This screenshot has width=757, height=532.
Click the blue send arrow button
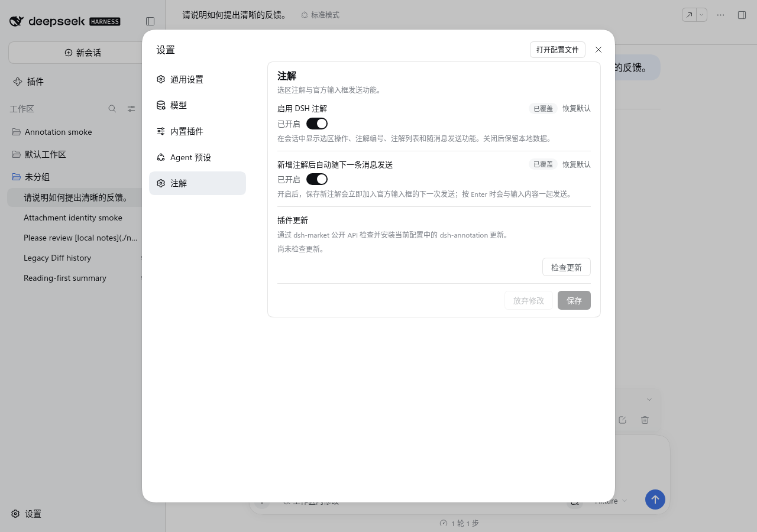point(655,499)
